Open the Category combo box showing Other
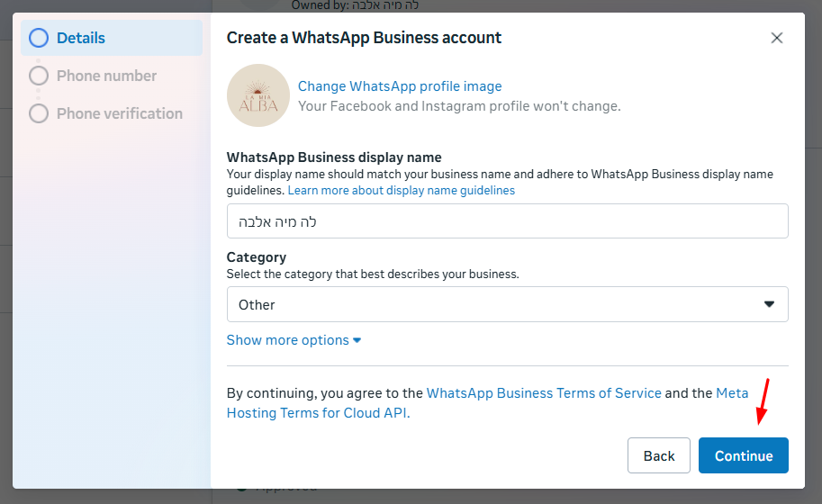Screen dimensions: 822x504 (507, 304)
